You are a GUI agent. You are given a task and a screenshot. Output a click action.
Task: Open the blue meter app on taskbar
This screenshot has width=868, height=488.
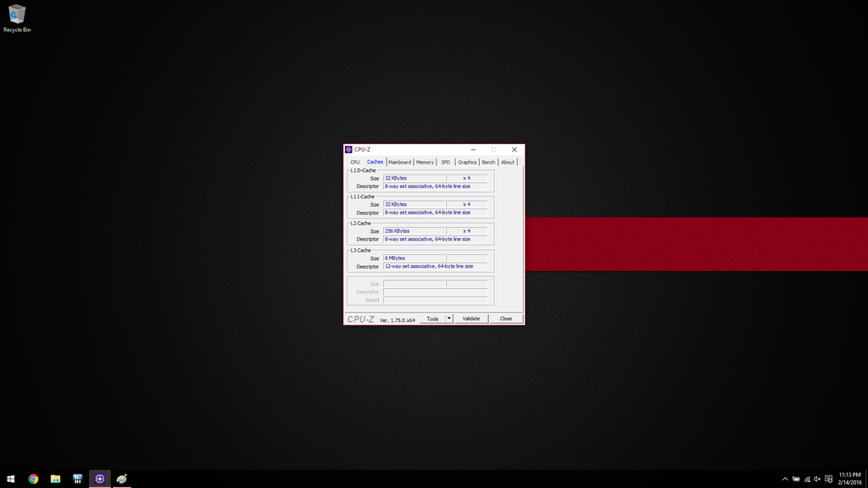pyautogui.click(x=77, y=480)
